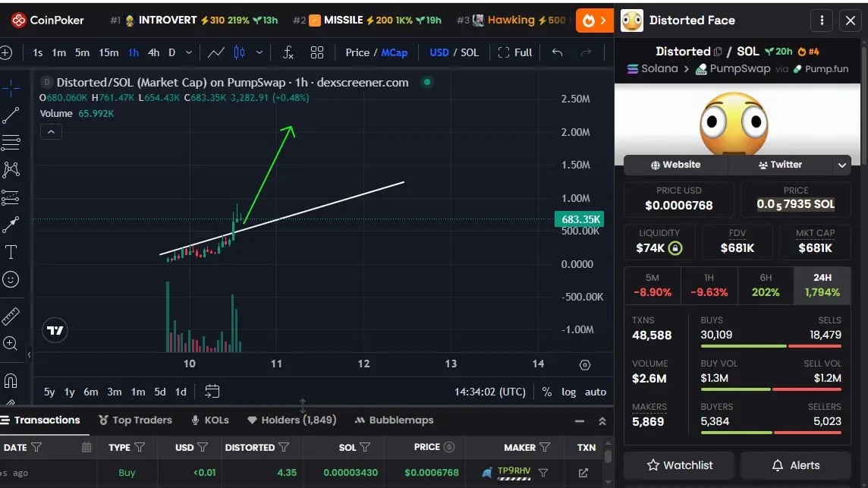Add token to Watchlist
The height and width of the screenshot is (488, 868).
679,465
